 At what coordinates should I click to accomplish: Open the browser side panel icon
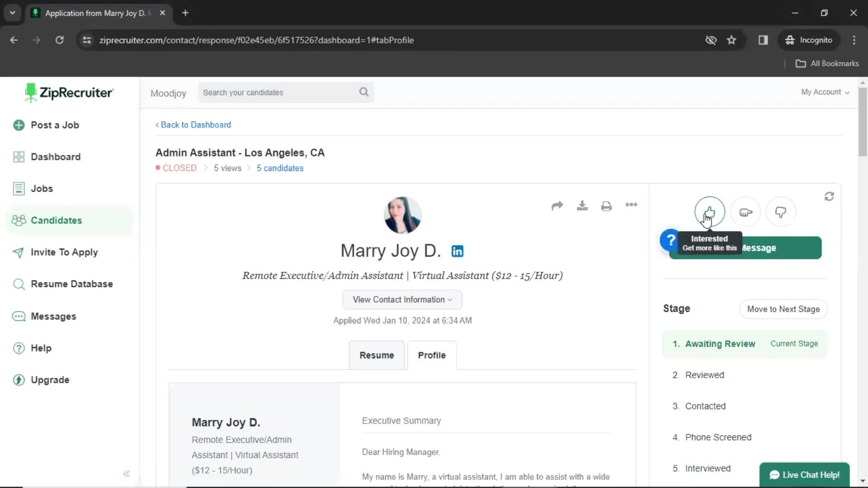click(763, 40)
